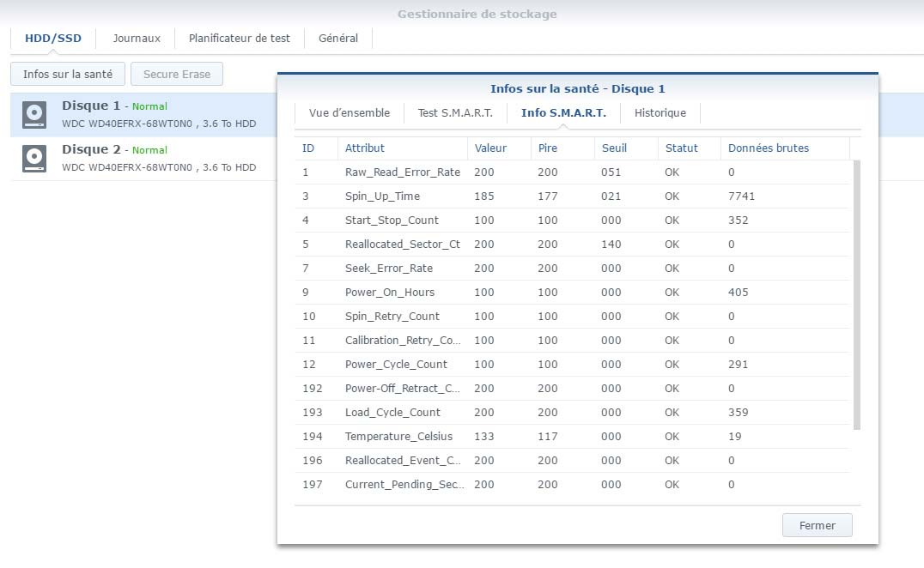The width and height of the screenshot is (924, 568).
Task: Click threshold value 140
Action: pos(611,245)
